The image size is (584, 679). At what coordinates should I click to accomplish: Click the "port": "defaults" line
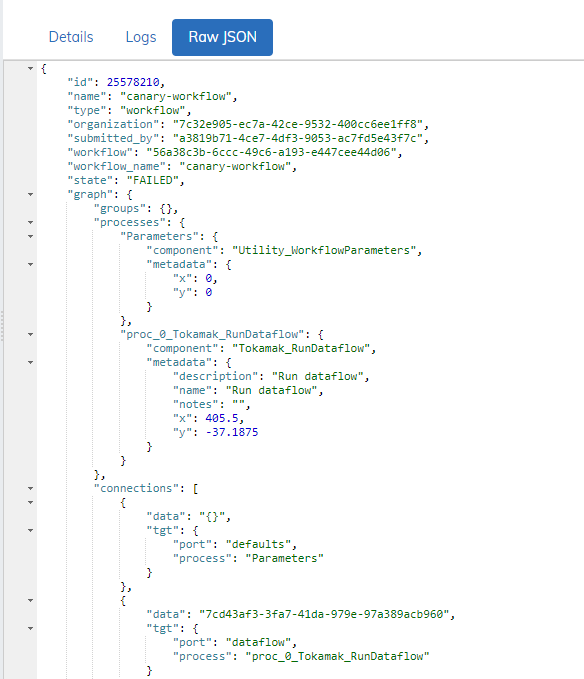235,544
